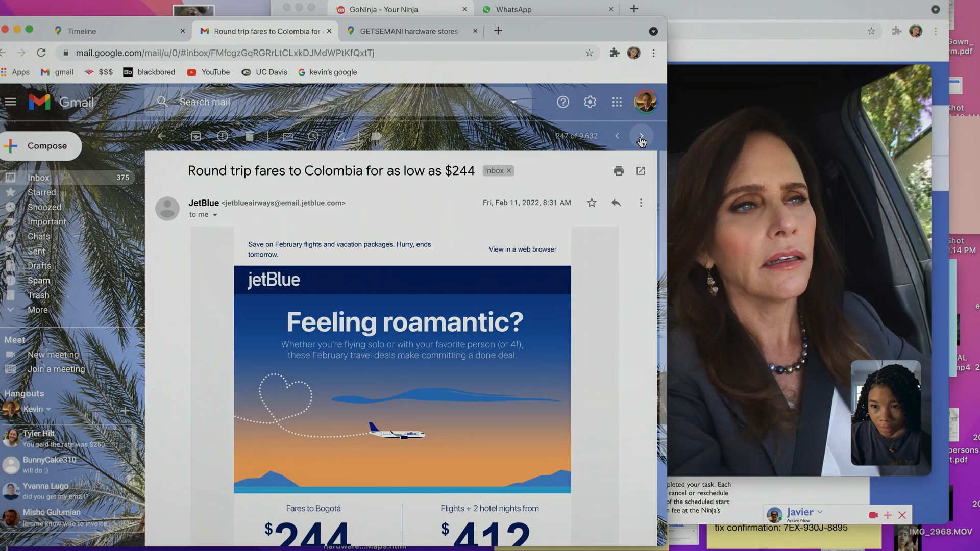Open search options dropdown in Search mail

click(x=513, y=102)
